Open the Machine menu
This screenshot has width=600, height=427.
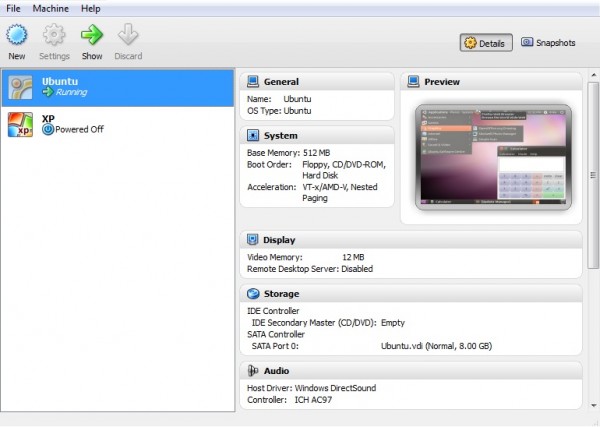tap(51, 8)
